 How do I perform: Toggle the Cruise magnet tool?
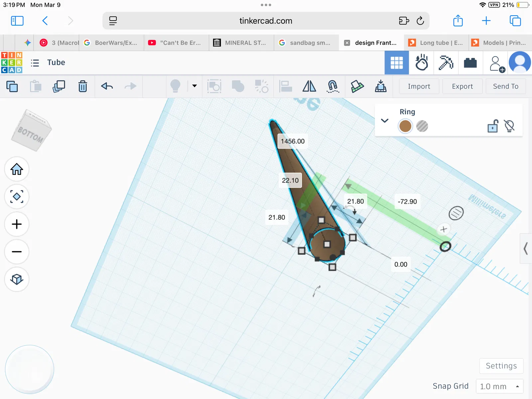coord(333,86)
